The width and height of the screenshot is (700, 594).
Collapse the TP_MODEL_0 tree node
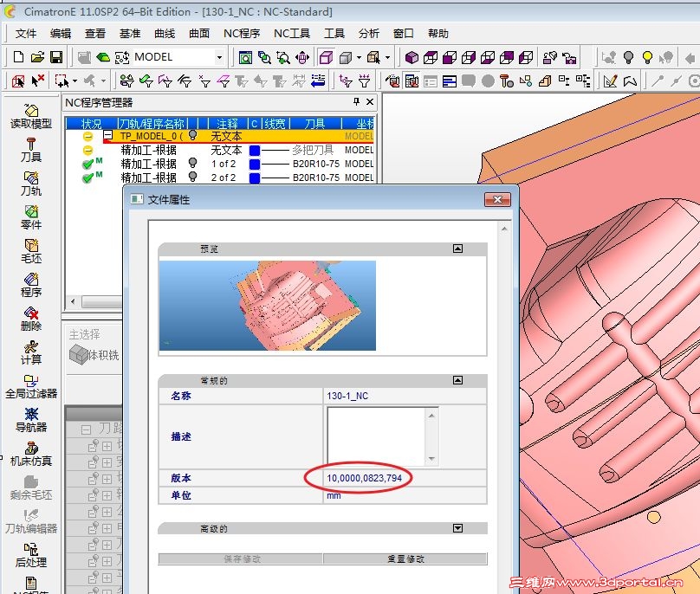[x=107, y=135]
